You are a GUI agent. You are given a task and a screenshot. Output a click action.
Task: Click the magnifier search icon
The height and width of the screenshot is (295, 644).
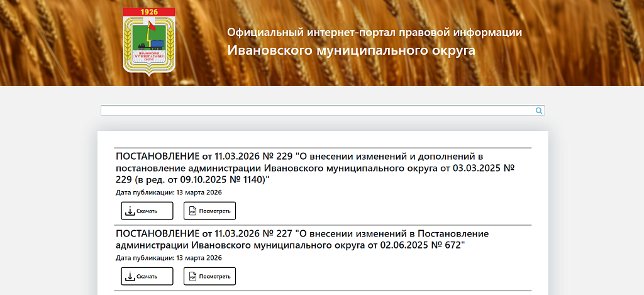click(x=539, y=111)
